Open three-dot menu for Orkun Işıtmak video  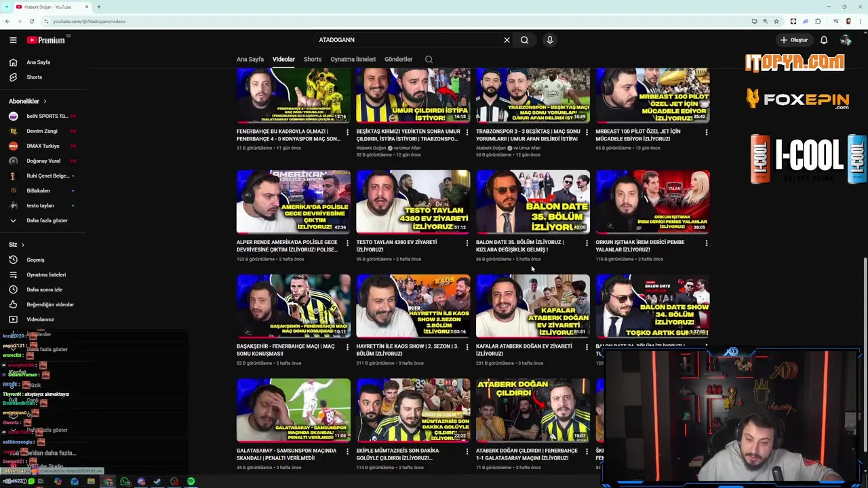tap(707, 243)
